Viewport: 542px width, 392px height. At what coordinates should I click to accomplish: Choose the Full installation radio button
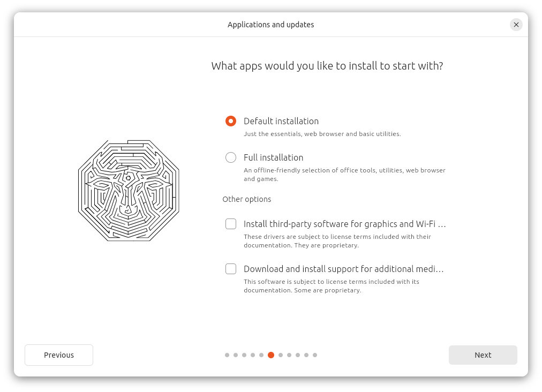coord(231,157)
